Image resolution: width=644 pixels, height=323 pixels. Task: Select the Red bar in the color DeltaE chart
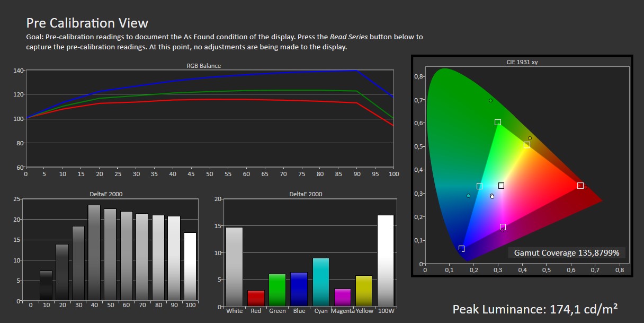pos(256,298)
